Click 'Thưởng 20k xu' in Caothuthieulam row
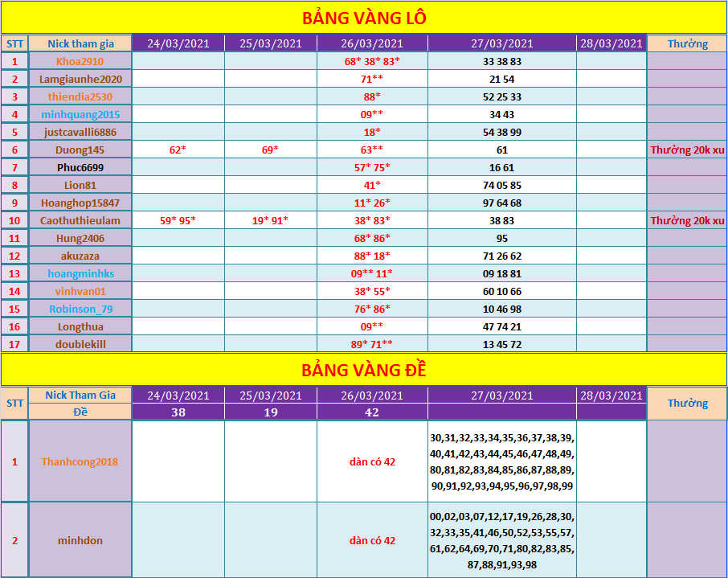Viewport: 728px width, 578px height. click(x=687, y=220)
